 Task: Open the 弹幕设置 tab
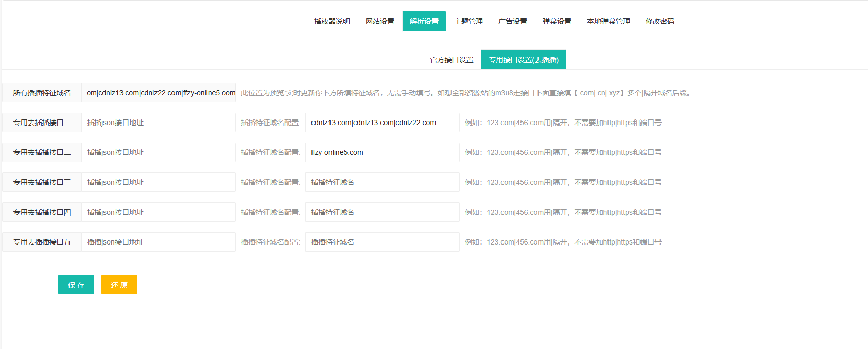[557, 21]
